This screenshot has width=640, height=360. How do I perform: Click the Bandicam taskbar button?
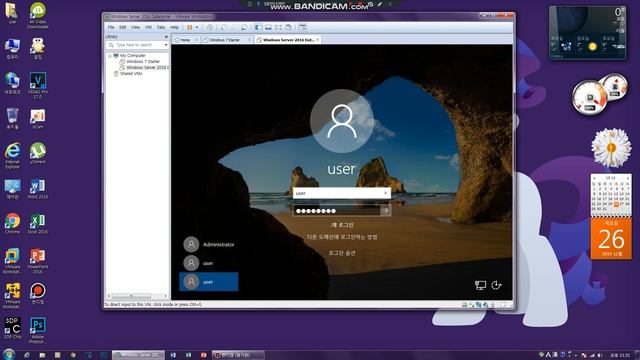[x=238, y=355]
